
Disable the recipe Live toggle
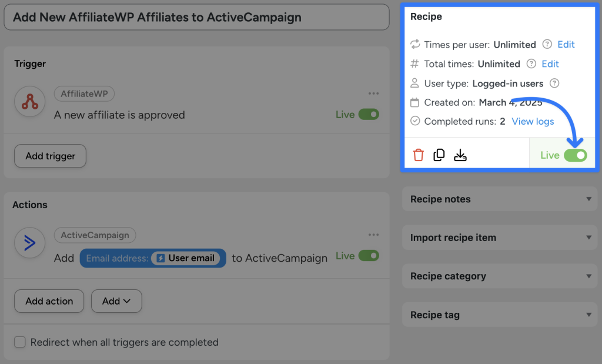pyautogui.click(x=575, y=155)
